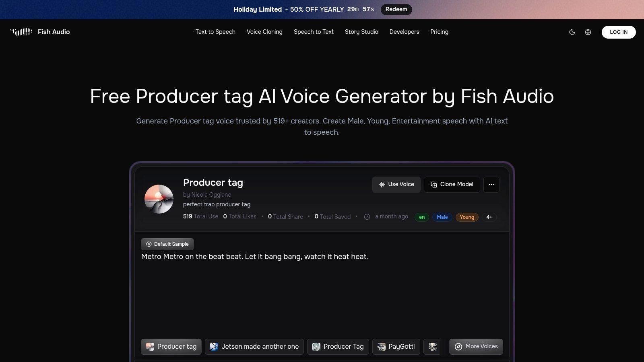Toggle the 'Young' voice badge
Image resolution: width=644 pixels, height=362 pixels.
point(466,217)
